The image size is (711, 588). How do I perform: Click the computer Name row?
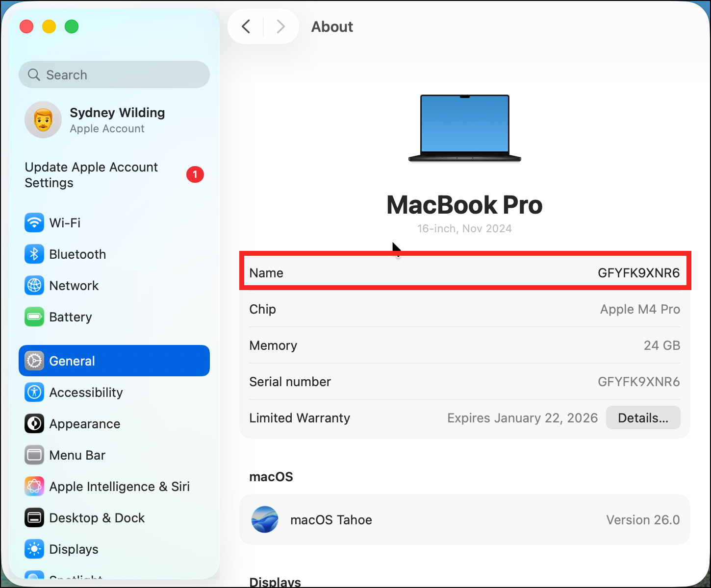tap(464, 273)
